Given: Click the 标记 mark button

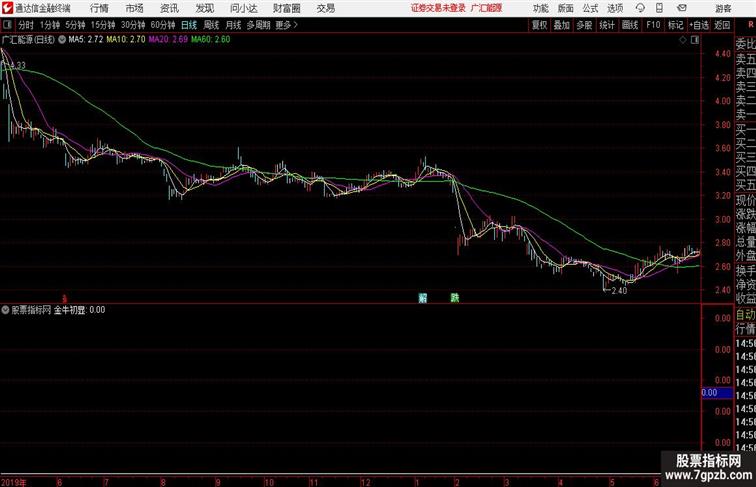Looking at the screenshot, I should click(675, 25).
